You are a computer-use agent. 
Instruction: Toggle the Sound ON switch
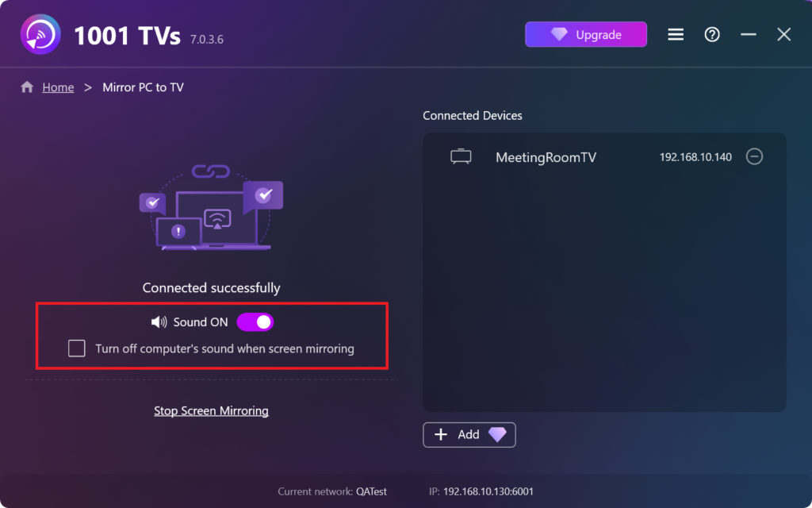255,322
